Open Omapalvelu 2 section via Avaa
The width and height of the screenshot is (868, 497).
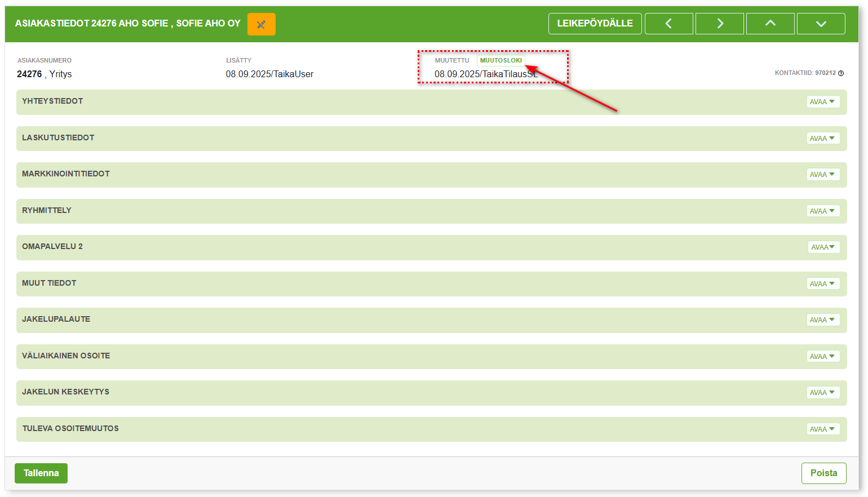(x=823, y=247)
